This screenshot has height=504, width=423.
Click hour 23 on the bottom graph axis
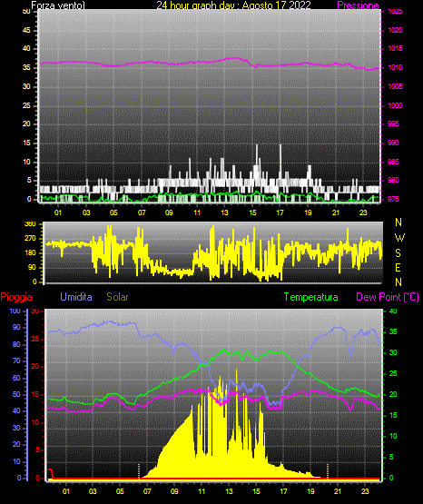click(x=365, y=491)
